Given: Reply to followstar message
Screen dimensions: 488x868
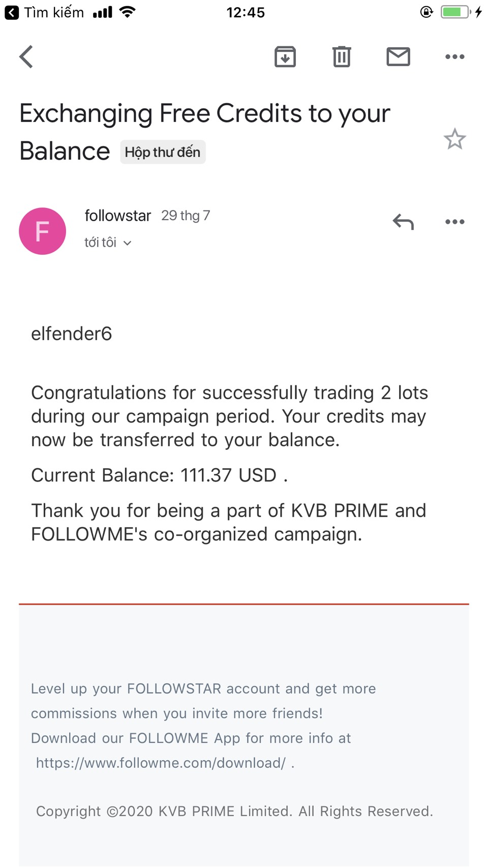Looking at the screenshot, I should [403, 222].
